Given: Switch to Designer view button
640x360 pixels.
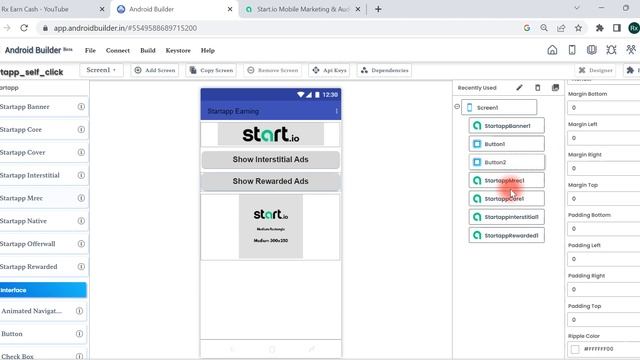Looking at the screenshot, I should (x=596, y=70).
